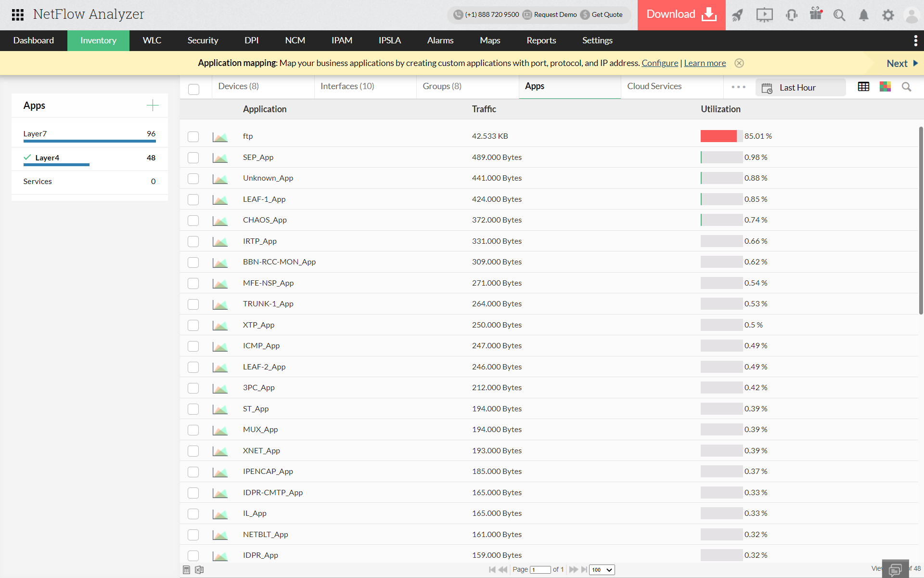Screen dimensions: 924x578
Task: Toggle the select-all checkbox at top
Action: 193,87
